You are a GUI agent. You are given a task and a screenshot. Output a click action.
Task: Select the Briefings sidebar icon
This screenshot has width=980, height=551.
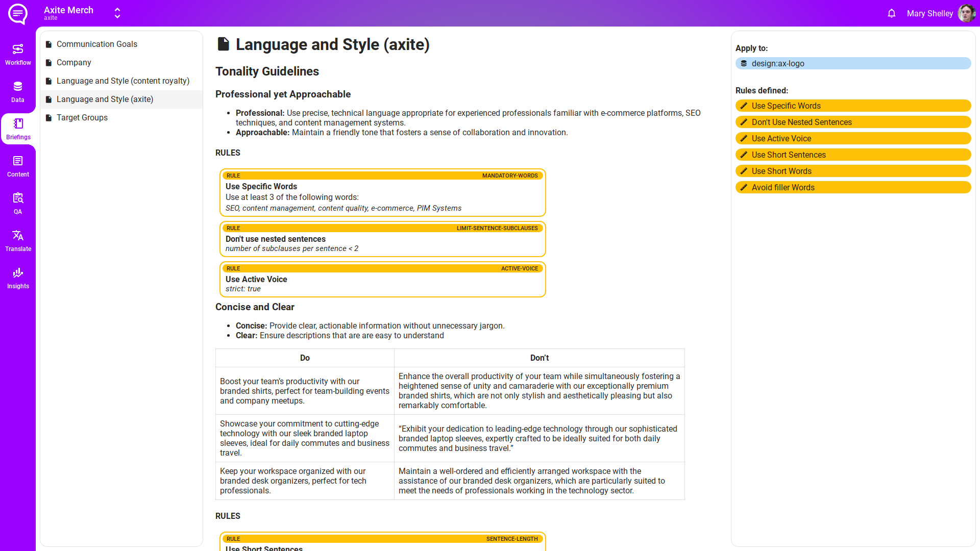click(18, 129)
